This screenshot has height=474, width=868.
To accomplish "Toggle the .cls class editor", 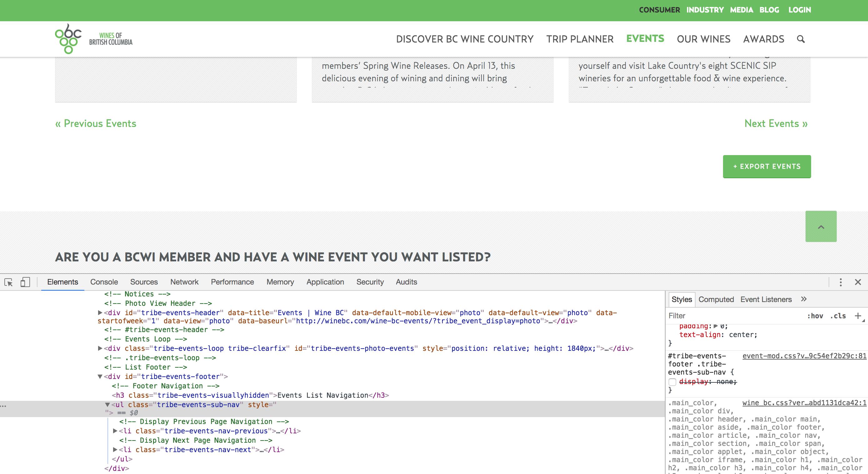I will pyautogui.click(x=838, y=316).
